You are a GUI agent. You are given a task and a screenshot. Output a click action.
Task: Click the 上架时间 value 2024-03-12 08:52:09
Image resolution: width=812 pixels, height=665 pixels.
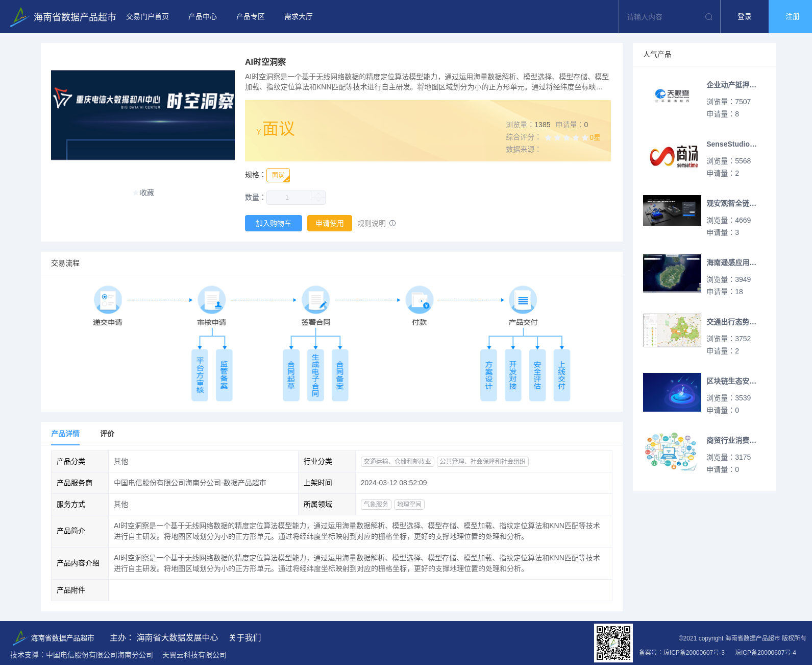(x=394, y=483)
